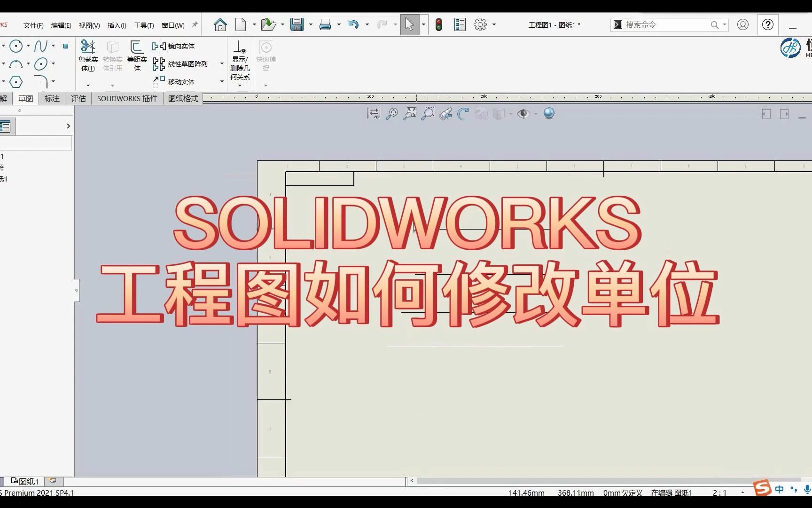Screen dimensions: 812x508
Task: Expand the Trim Entities dropdown arrow
Action: 88,86
